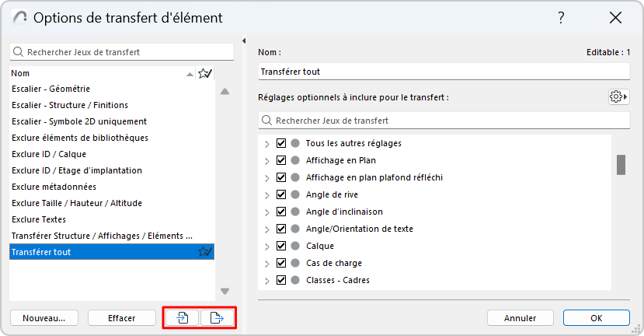Click the export transfer sets icon
The image size is (644, 336).
point(218,317)
